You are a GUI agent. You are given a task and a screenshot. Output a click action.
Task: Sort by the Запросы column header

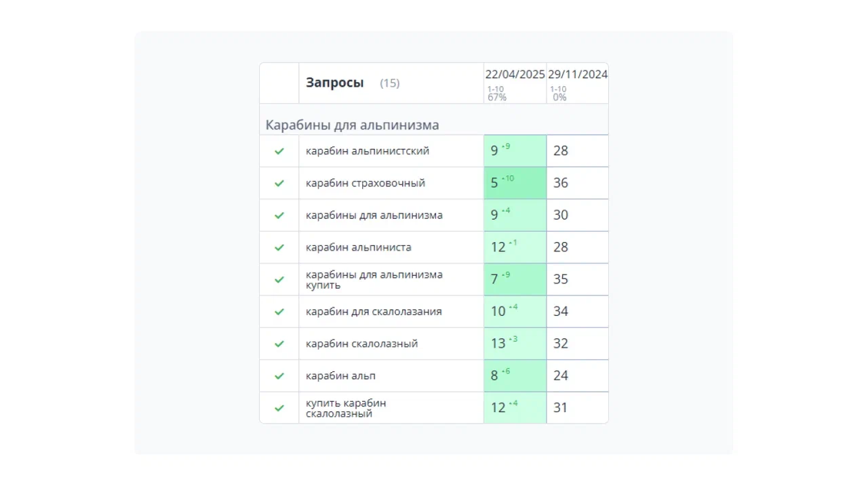(334, 83)
